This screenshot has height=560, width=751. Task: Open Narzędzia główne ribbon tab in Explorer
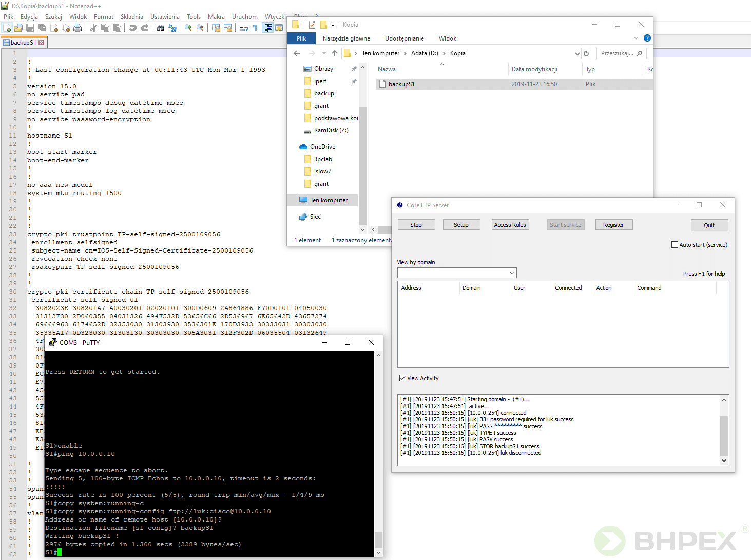coord(346,38)
